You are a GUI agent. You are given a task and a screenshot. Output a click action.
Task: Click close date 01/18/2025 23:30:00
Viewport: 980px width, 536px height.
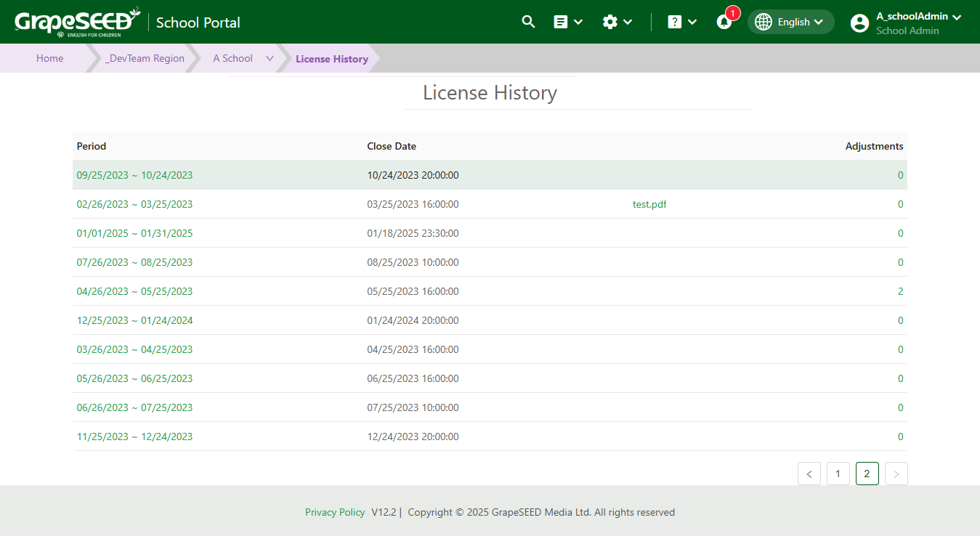(x=413, y=233)
